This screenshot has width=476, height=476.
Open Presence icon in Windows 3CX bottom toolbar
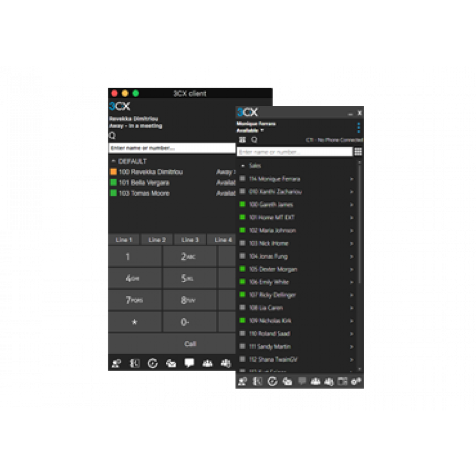click(x=243, y=381)
